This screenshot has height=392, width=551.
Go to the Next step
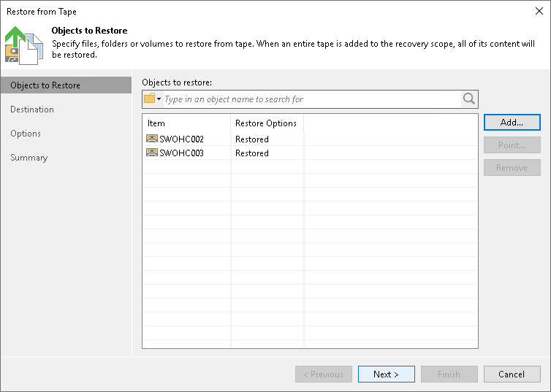386,374
